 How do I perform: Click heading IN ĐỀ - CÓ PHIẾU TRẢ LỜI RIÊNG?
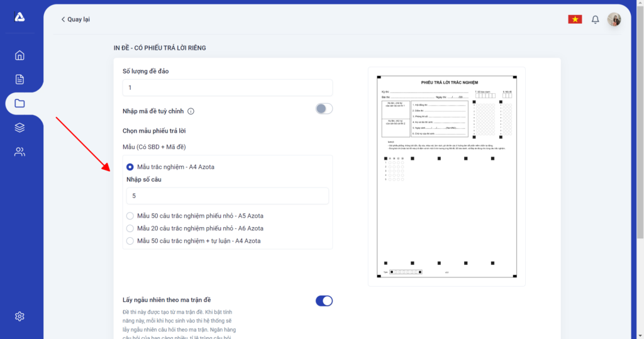coord(160,48)
